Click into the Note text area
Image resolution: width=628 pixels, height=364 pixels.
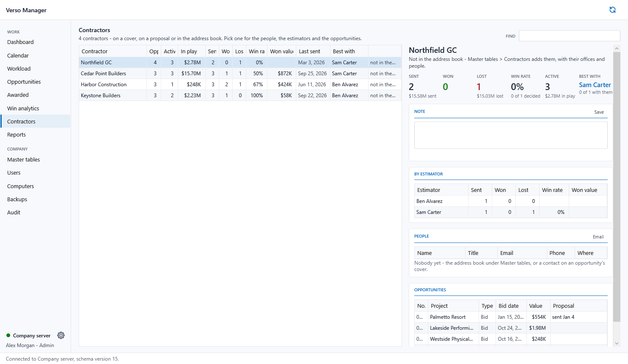[x=511, y=135]
